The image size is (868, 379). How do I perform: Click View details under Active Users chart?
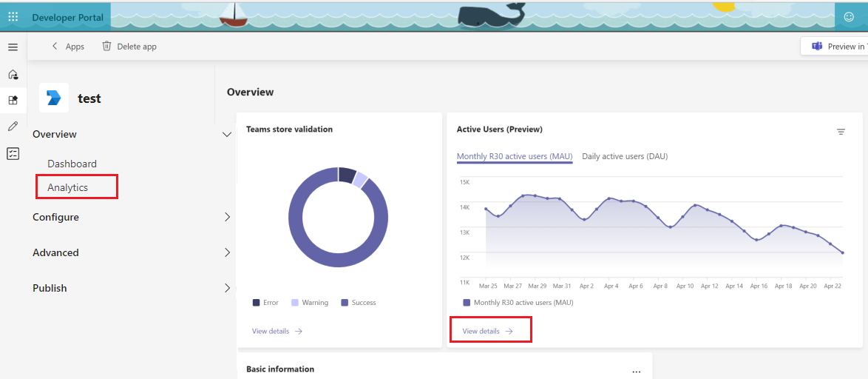pyautogui.click(x=487, y=331)
